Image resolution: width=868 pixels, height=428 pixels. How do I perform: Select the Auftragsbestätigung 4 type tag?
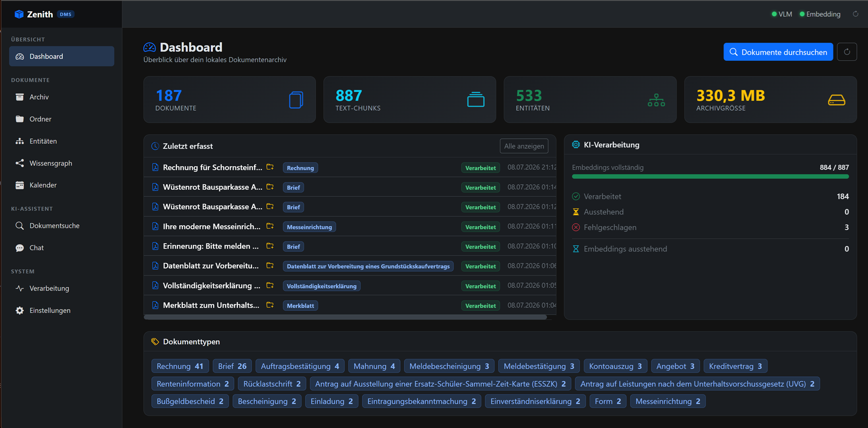tap(300, 366)
